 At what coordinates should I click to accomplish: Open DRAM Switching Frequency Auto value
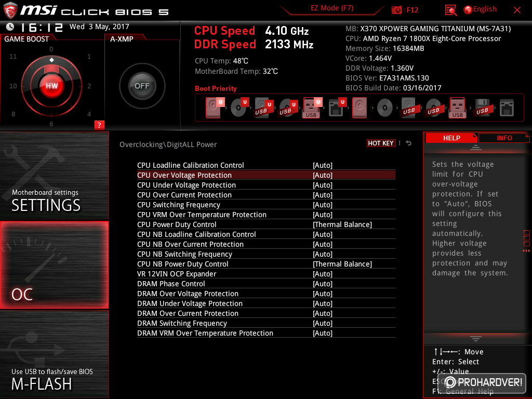coord(322,323)
